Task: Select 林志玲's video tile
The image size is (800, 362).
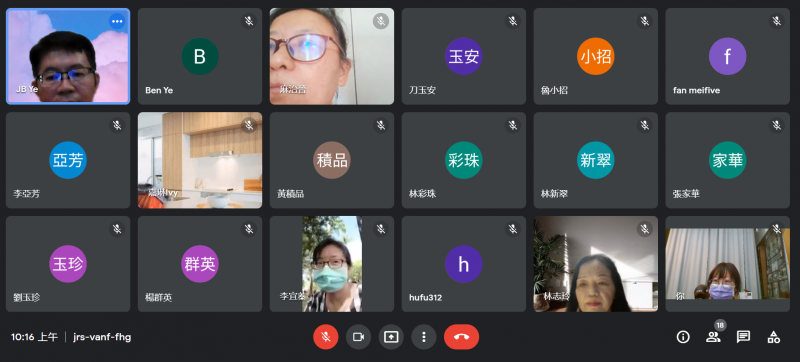Action: [595, 264]
